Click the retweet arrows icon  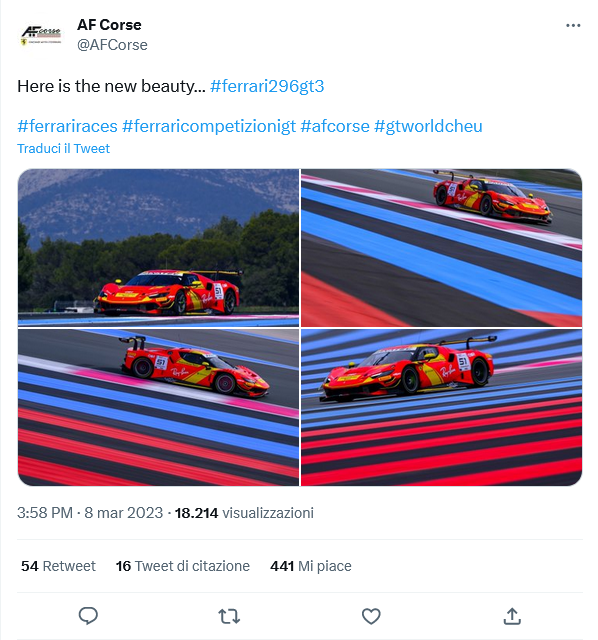(x=229, y=616)
